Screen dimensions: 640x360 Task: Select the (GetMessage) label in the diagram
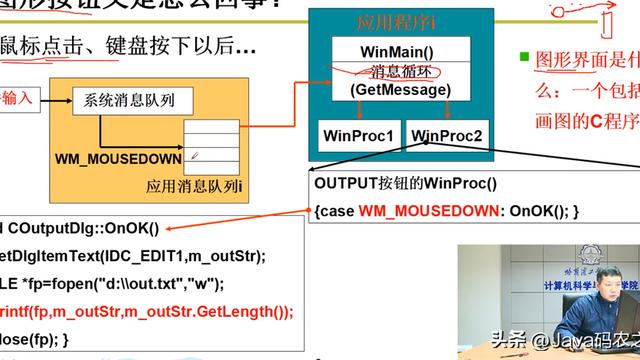point(400,90)
